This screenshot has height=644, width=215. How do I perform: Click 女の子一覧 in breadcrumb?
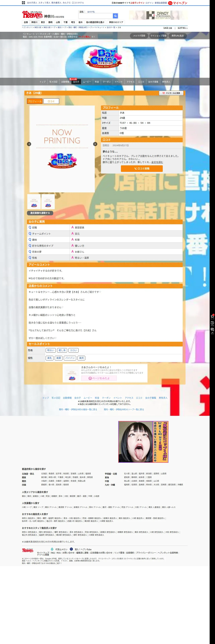coord(111,27)
